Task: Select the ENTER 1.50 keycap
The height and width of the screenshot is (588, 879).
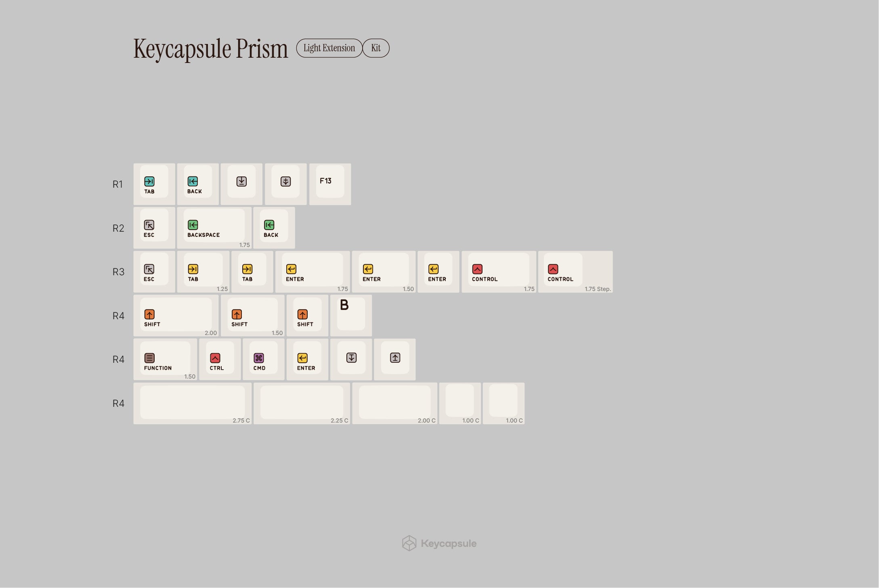Action: pyautogui.click(x=384, y=272)
